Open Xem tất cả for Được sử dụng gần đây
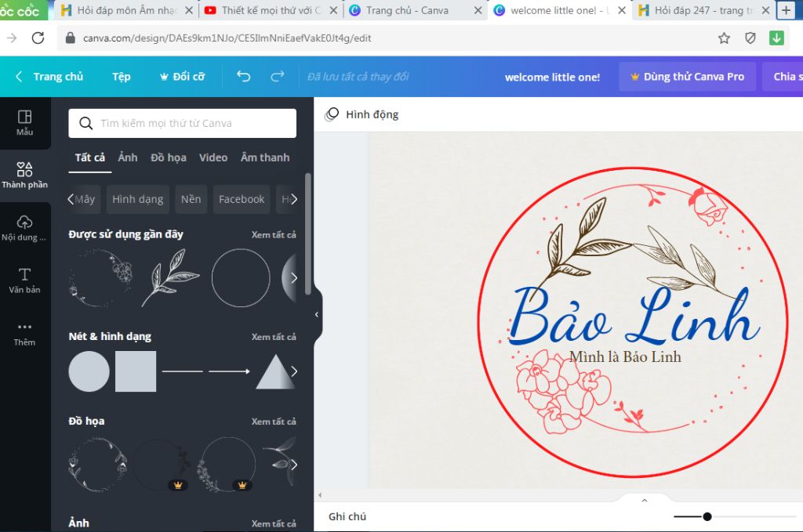The width and height of the screenshot is (803, 532). pyautogui.click(x=274, y=235)
